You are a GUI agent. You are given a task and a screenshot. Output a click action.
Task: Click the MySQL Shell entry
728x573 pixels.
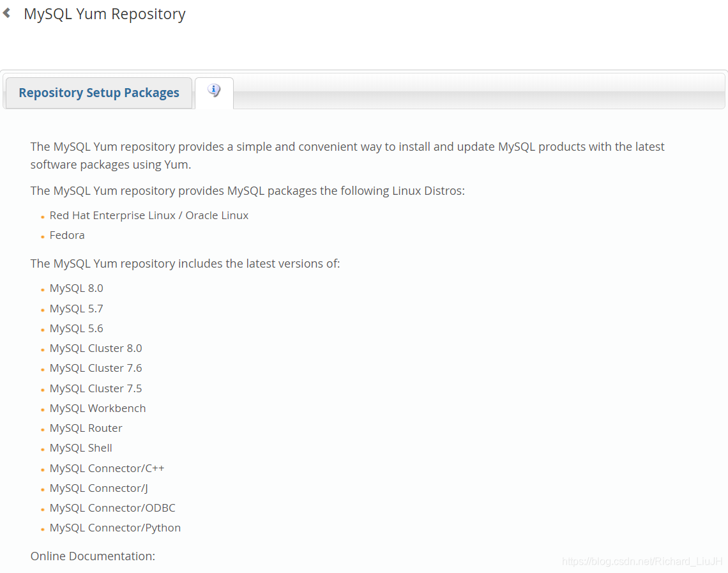click(x=81, y=448)
